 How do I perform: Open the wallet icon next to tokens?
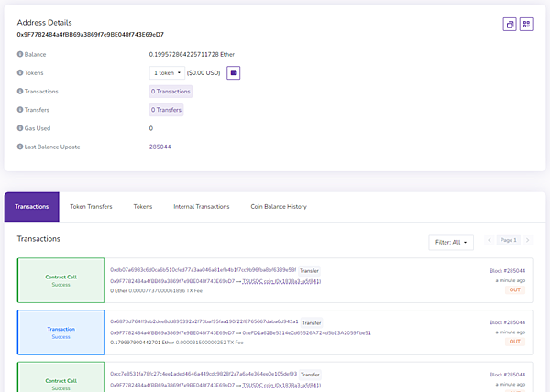[233, 73]
